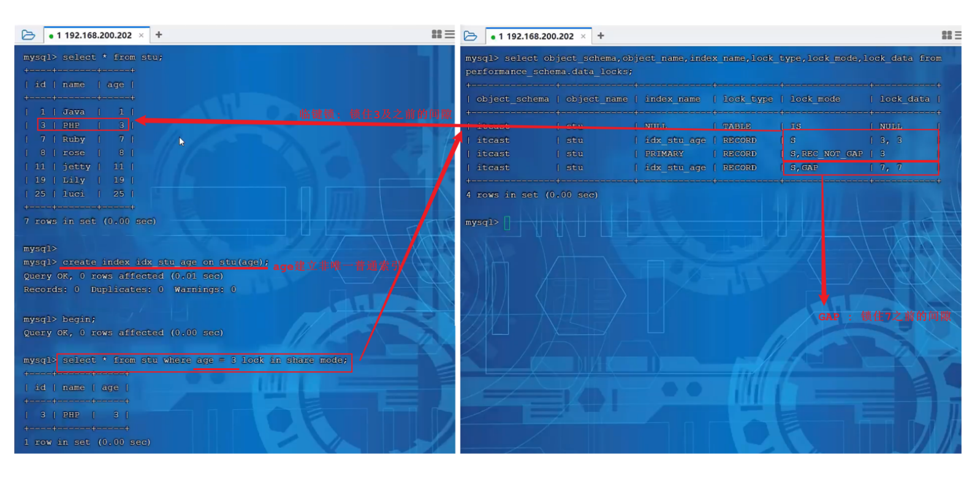980x481 pixels.
Task: Click the 'object_name' column header
Action: pos(596,99)
